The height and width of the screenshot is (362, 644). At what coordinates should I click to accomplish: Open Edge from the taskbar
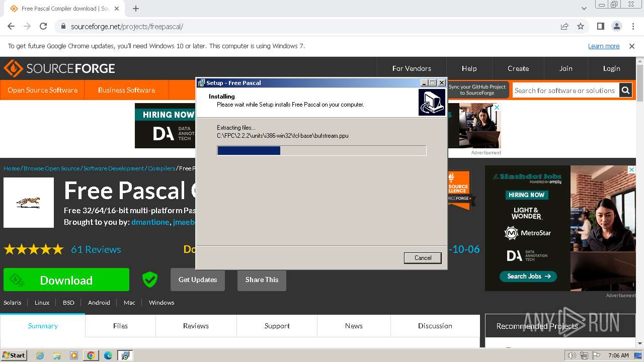(x=108, y=355)
